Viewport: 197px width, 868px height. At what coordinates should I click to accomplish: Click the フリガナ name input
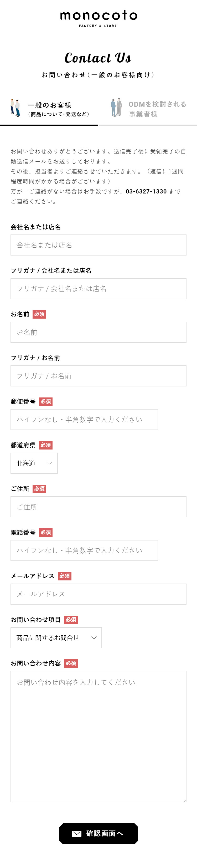point(98,376)
